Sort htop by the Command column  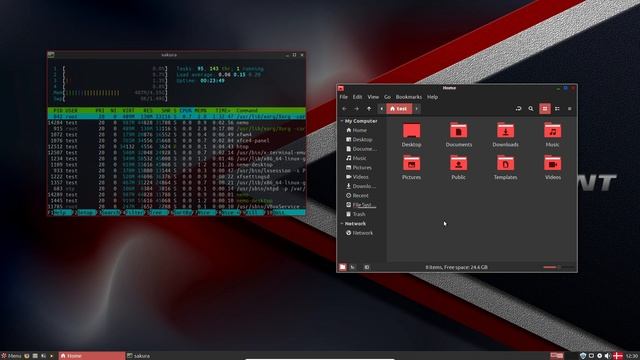click(x=247, y=111)
